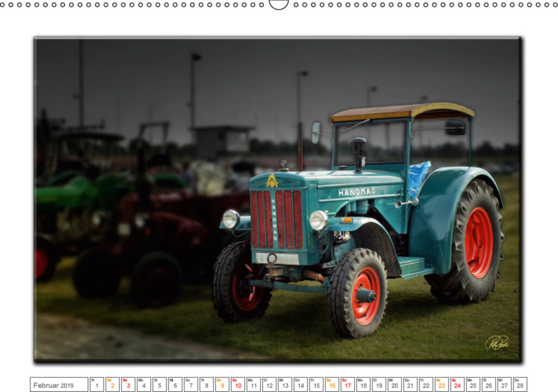Select Sunday day 3 cell
This screenshot has width=558, height=392.
(x=128, y=385)
